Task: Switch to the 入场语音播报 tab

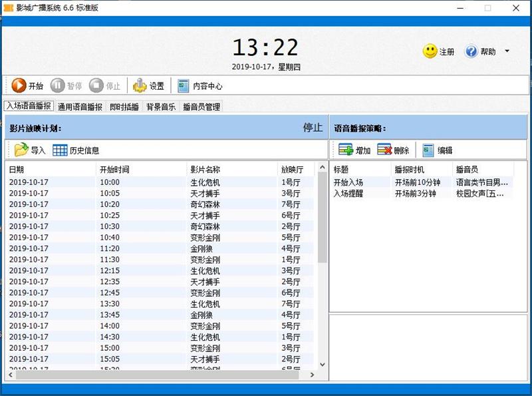Action: (29, 106)
